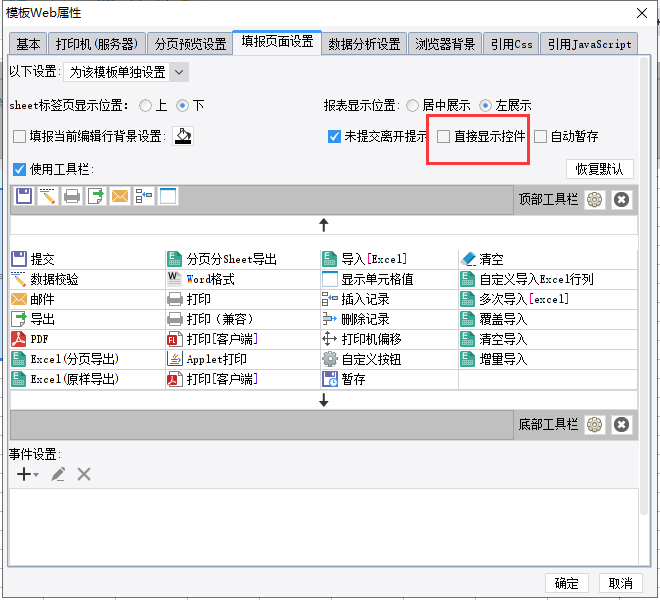Open 以下设置 dropdown (为该模板单独设置)
The height and width of the screenshot is (600, 660).
(x=126, y=72)
